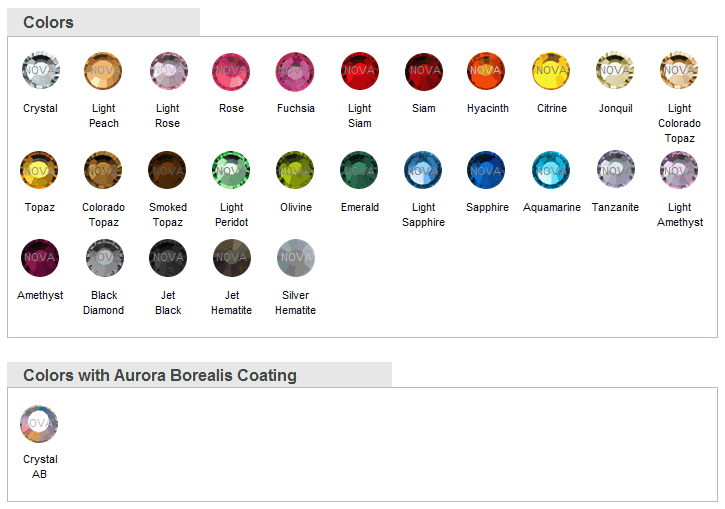Select the Smoked Topaz rhinestone
The width and height of the screenshot is (725, 509).
(167, 170)
